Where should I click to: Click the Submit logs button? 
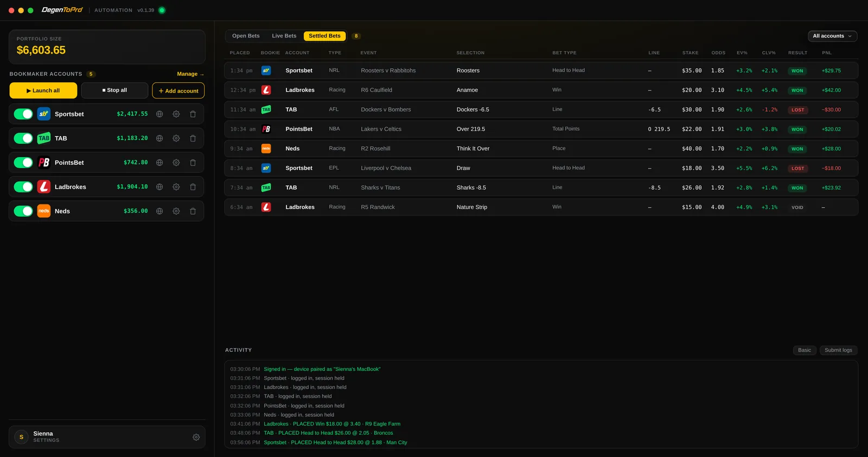click(x=838, y=350)
